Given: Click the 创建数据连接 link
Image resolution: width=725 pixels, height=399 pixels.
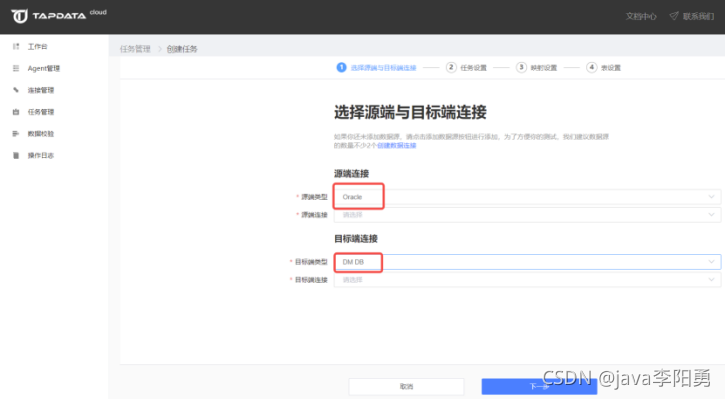Looking at the screenshot, I should pyautogui.click(x=397, y=145).
